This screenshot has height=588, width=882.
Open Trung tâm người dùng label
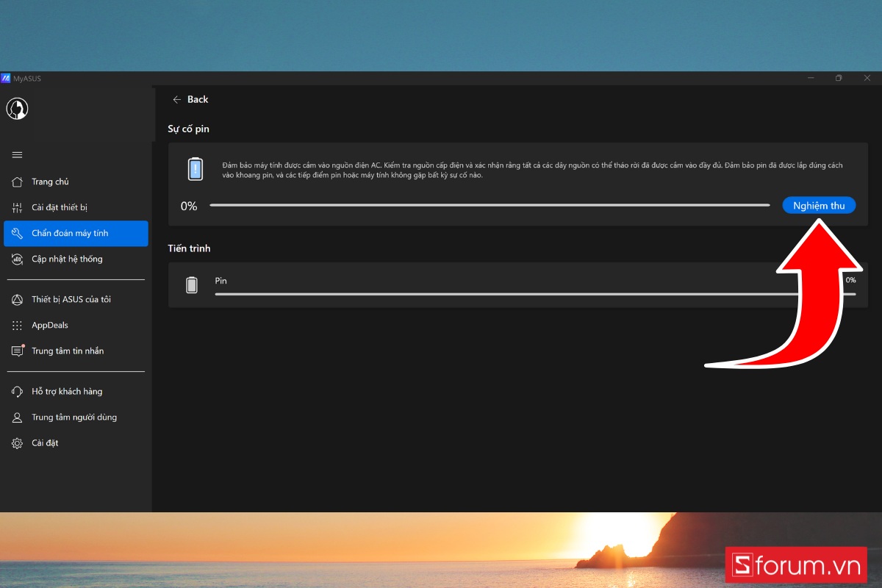74,417
